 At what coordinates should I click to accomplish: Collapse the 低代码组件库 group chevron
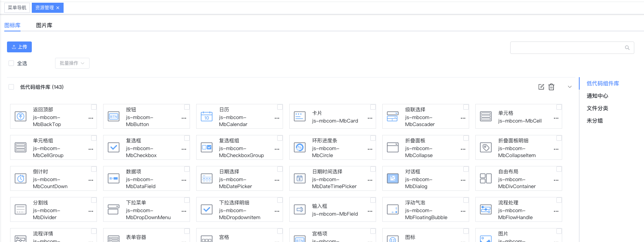pyautogui.click(x=570, y=87)
